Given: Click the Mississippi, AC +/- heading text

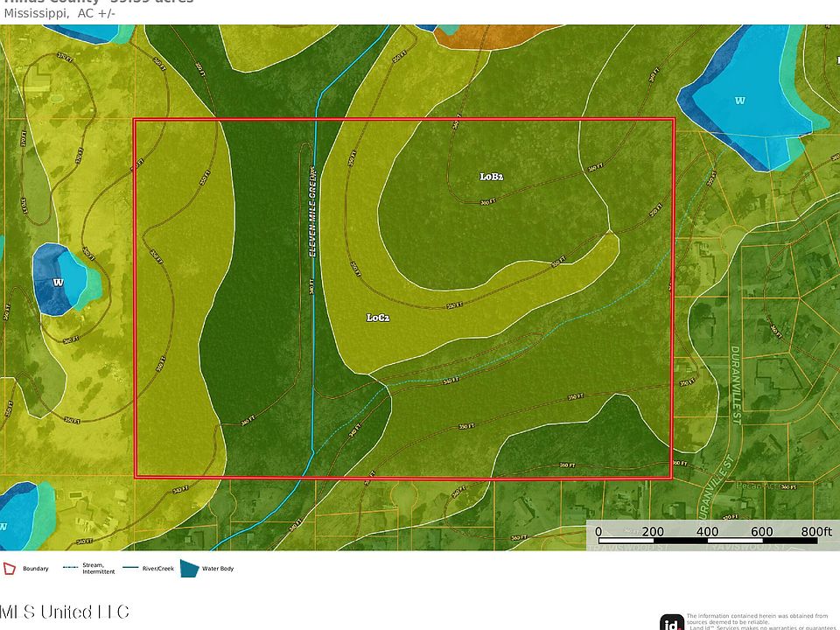Looking at the screenshot, I should click(x=59, y=13).
